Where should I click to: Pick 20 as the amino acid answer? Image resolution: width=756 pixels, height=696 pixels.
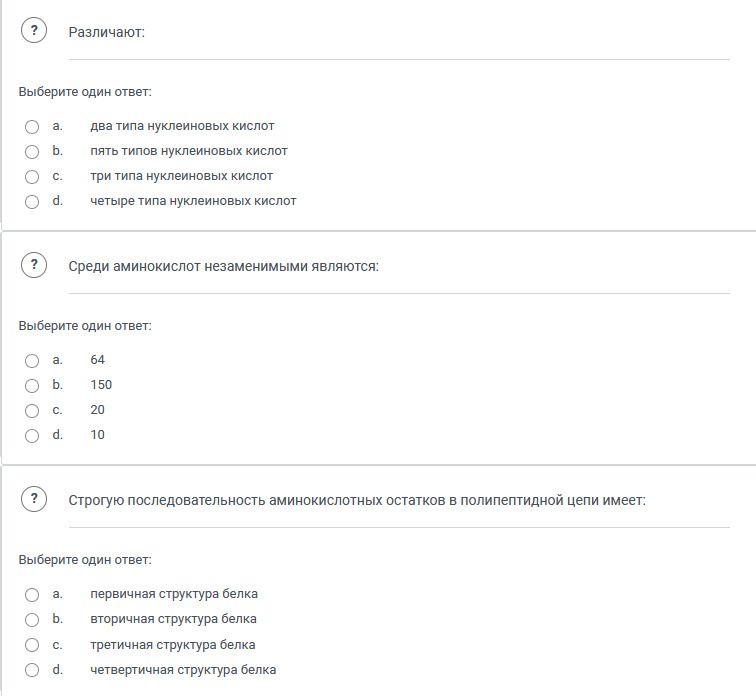[x=32, y=411]
